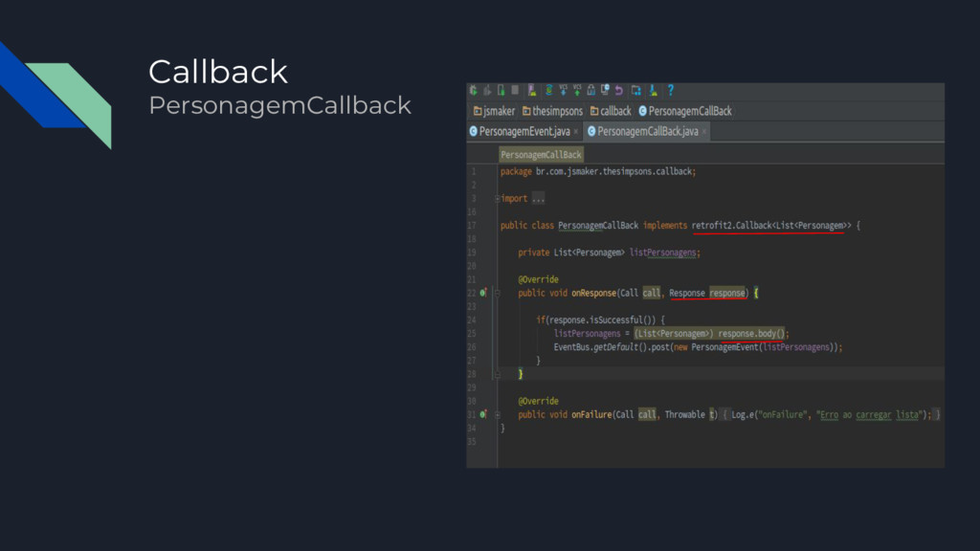This screenshot has width=980, height=551.
Task: Click override gutter marker beside onFailure
Action: [x=483, y=414]
